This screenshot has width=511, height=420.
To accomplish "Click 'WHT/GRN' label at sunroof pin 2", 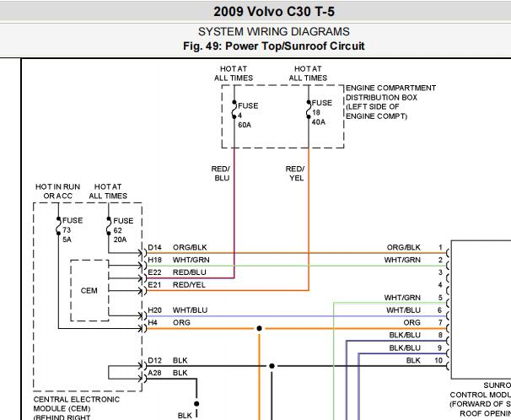I will click(x=402, y=260).
